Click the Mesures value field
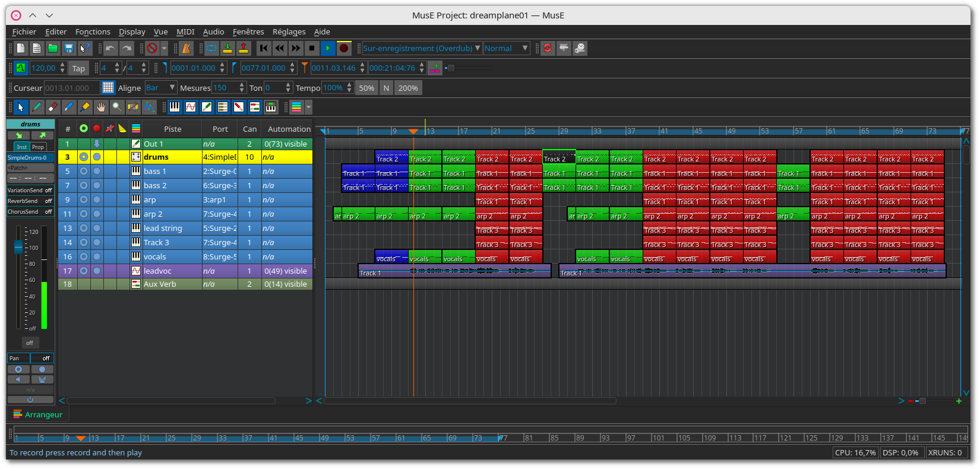Screen dimensions: 980x469 [225, 88]
